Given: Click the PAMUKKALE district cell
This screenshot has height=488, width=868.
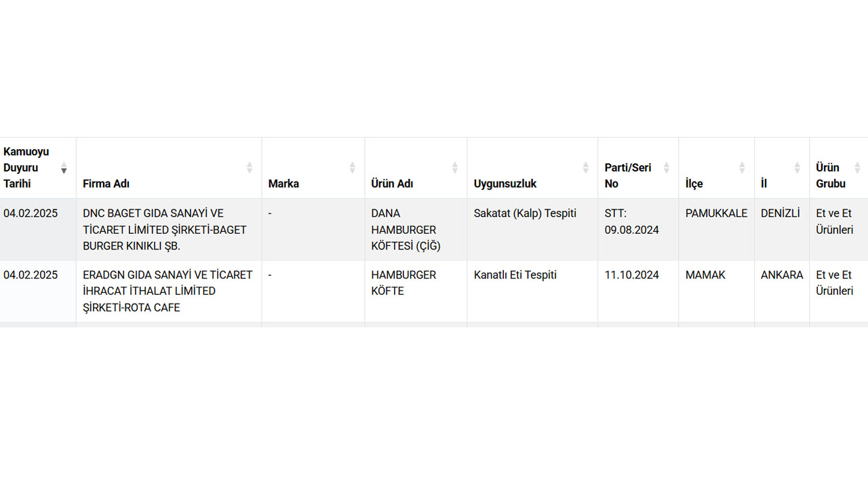Looking at the screenshot, I should 716,213.
